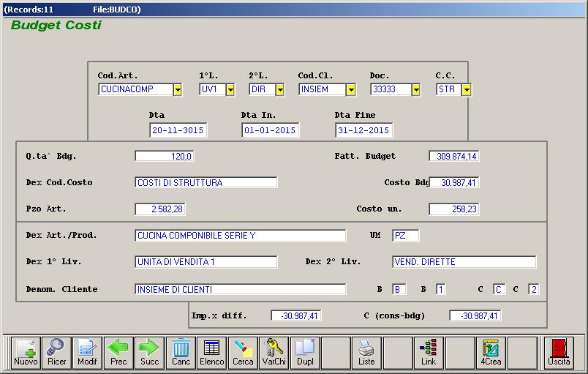This screenshot has height=374, width=588.
Task: Click the Dex 1° Liv. field UNITA DI VENDITA 1
Action: (x=206, y=262)
